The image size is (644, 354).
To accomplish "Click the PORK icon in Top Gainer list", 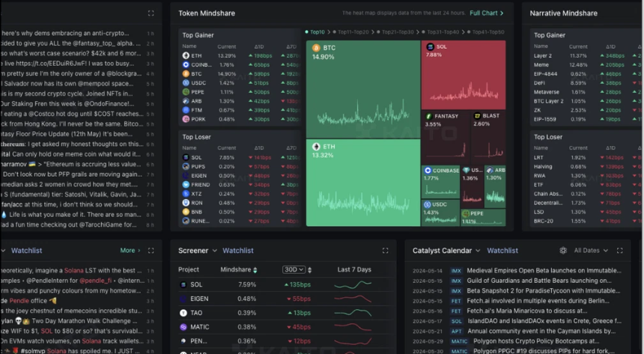I will click(x=186, y=119).
